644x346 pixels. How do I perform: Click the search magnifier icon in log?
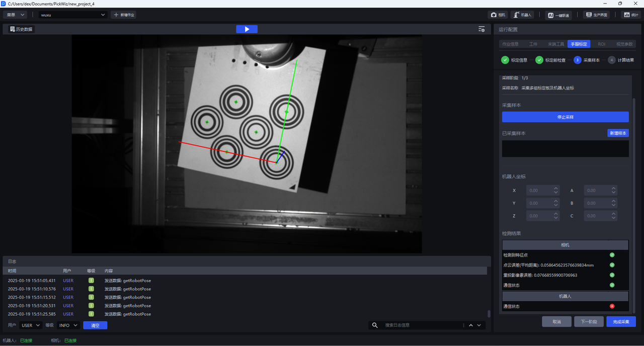(375, 325)
